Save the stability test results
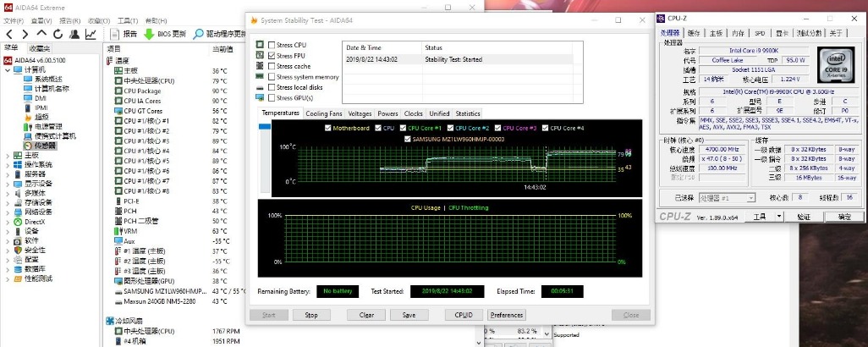Viewport: 868px width, 347px height. coord(409,315)
